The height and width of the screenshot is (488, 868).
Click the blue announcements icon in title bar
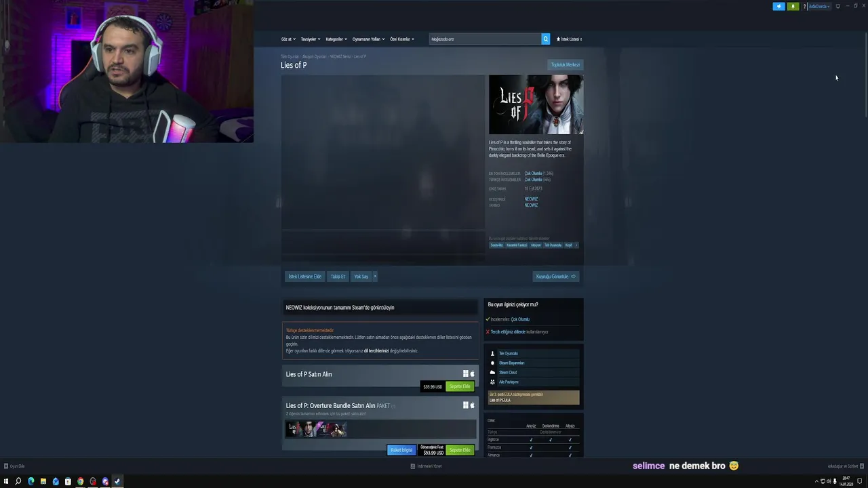pos(779,7)
